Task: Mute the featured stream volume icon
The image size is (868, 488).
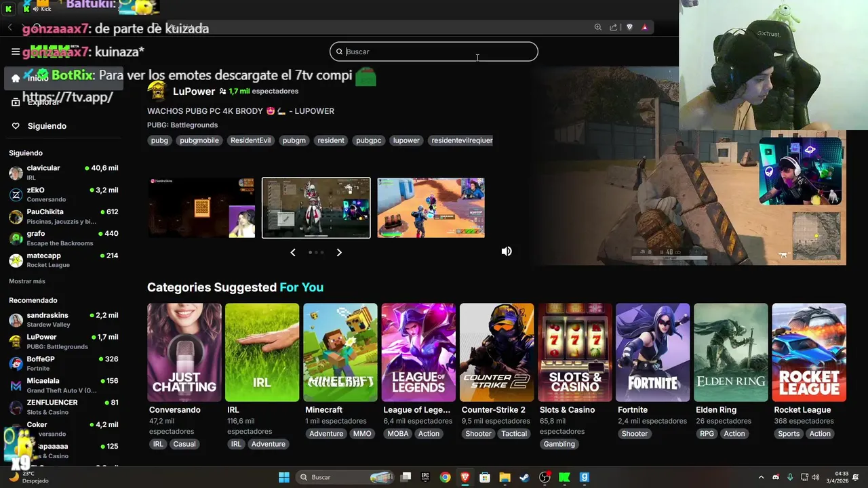Action: 507,251
